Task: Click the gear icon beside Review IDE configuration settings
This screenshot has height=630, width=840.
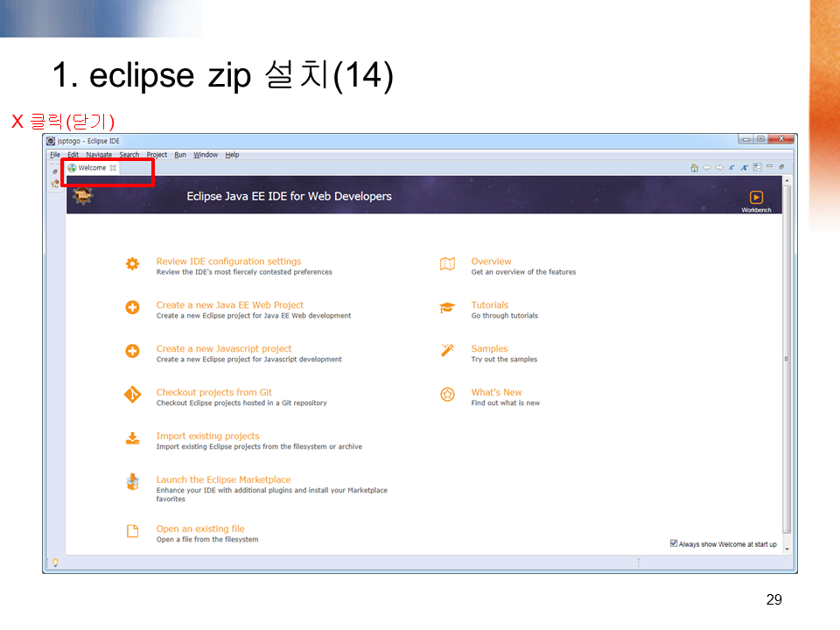Action: 132,263
